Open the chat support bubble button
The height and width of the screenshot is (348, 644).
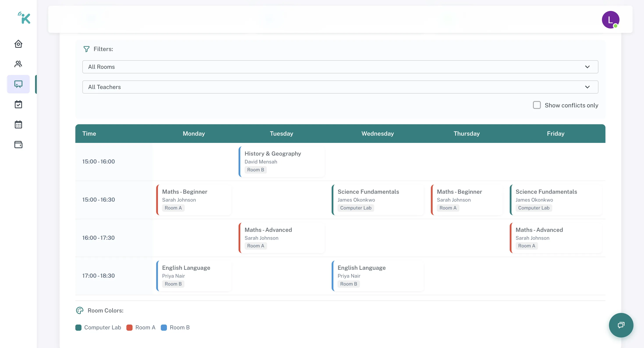click(x=621, y=325)
